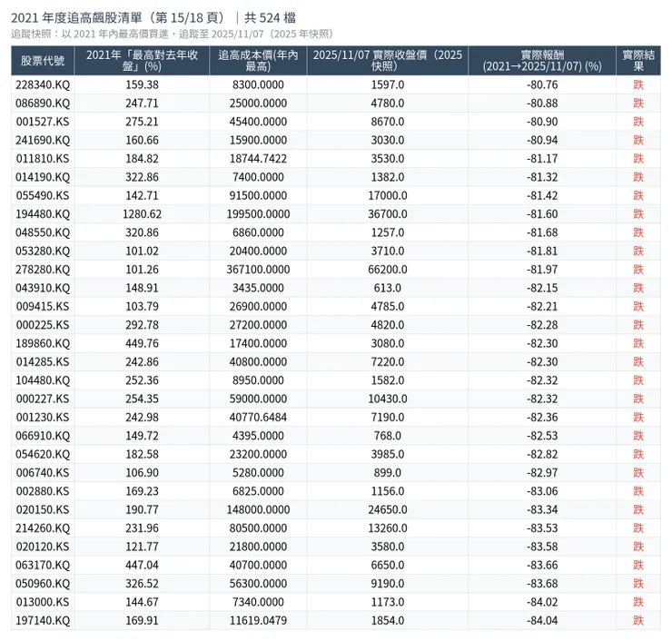Select the 追高成本價(年內最高) column header
The height and width of the screenshot is (641, 672).
pos(258,61)
